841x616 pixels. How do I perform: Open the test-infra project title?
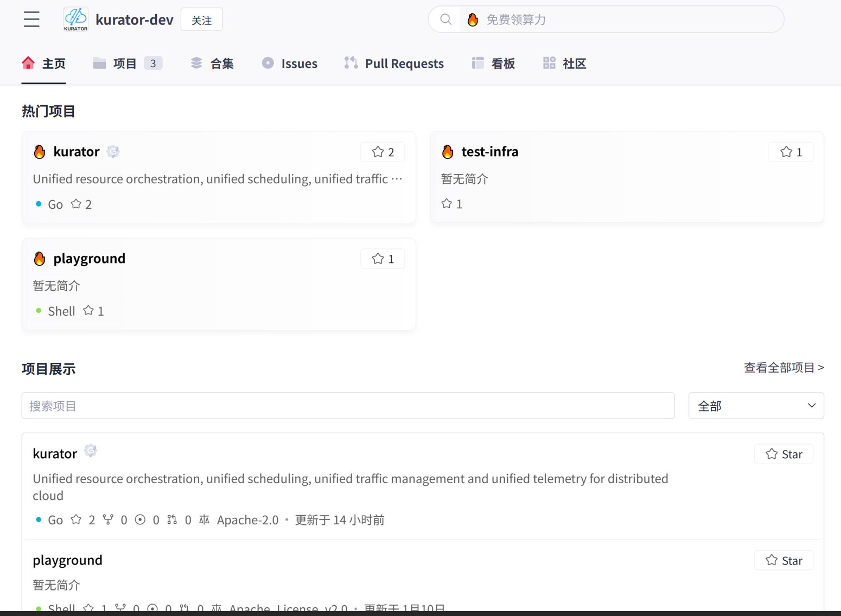tap(490, 151)
